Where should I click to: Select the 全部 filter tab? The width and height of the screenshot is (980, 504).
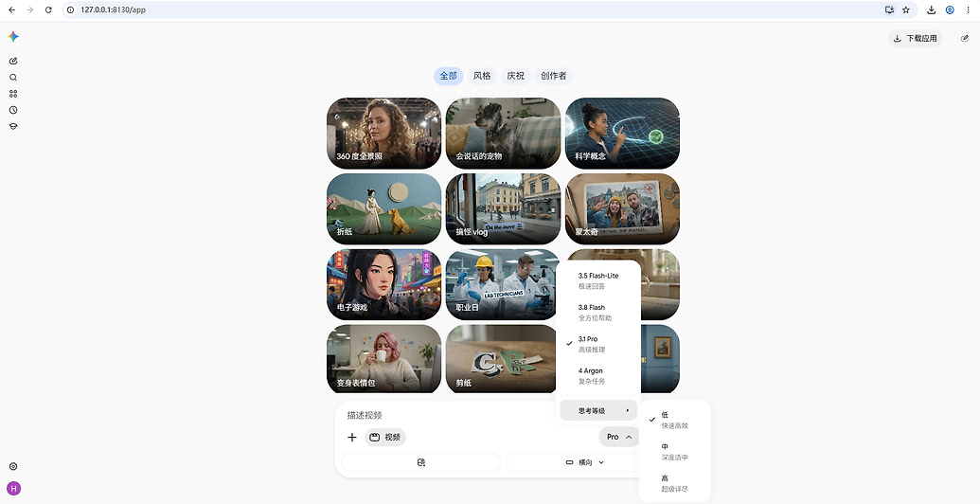pyautogui.click(x=448, y=76)
